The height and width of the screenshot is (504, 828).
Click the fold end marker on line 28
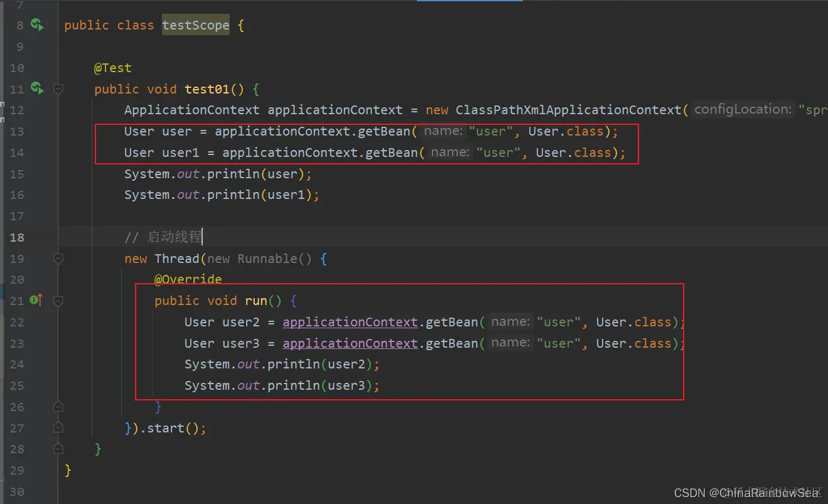(x=58, y=449)
